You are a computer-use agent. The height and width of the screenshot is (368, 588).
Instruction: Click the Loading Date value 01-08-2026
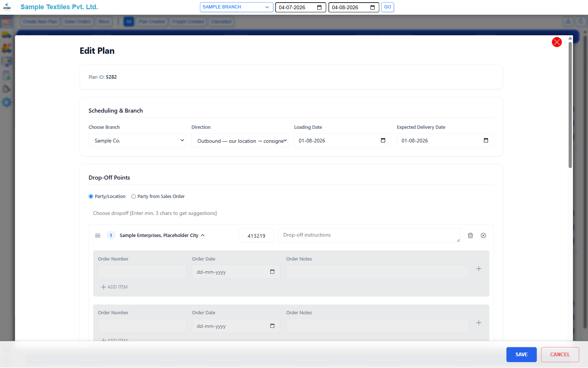coord(312,141)
